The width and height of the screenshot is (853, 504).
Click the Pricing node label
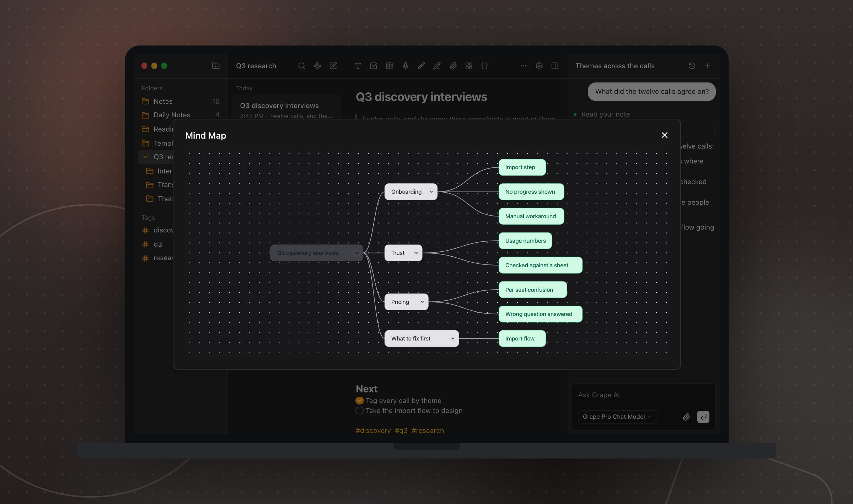coord(400,302)
